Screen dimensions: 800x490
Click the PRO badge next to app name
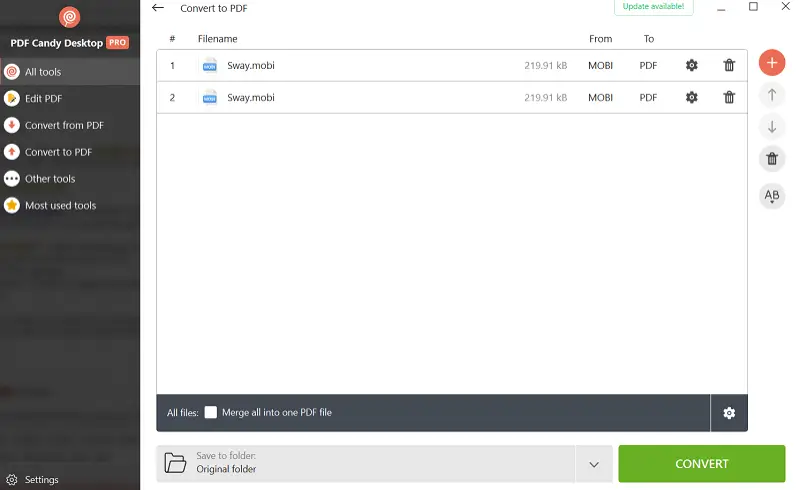click(117, 43)
